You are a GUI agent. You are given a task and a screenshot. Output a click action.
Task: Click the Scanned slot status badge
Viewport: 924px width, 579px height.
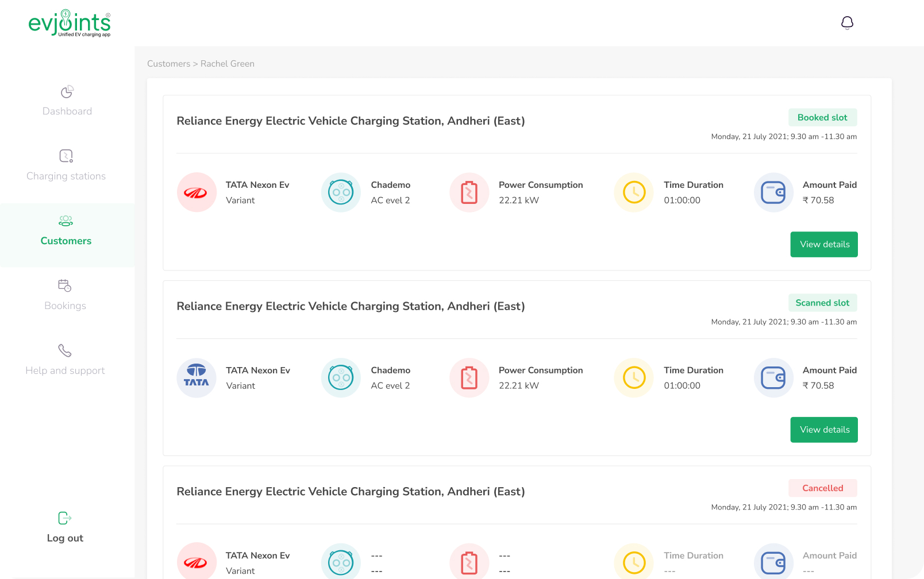[822, 303]
